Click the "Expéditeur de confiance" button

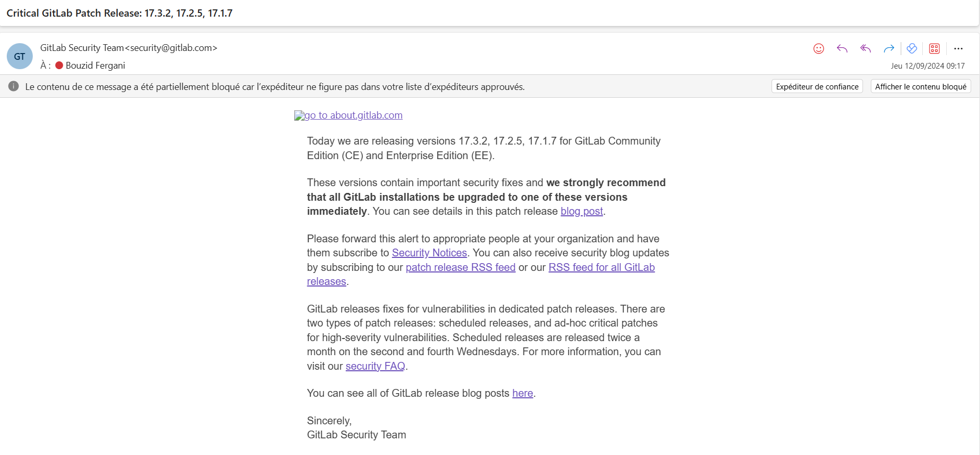tap(817, 86)
